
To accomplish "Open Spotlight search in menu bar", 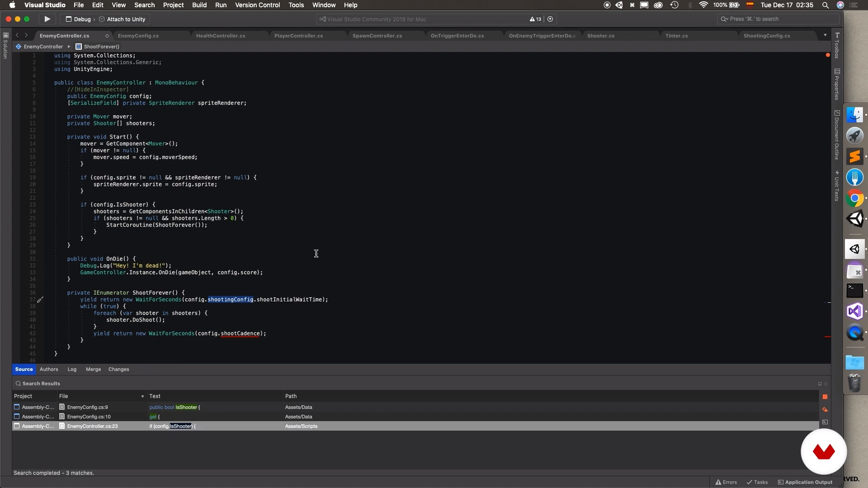I will (x=826, y=5).
